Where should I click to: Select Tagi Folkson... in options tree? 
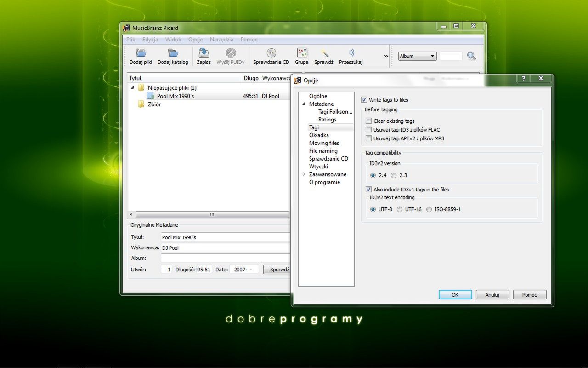tap(335, 112)
